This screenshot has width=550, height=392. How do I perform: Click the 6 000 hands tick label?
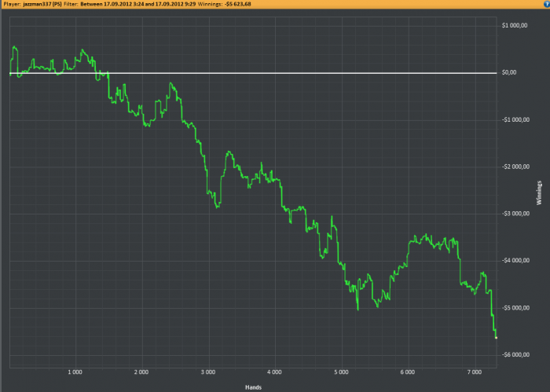(408, 372)
